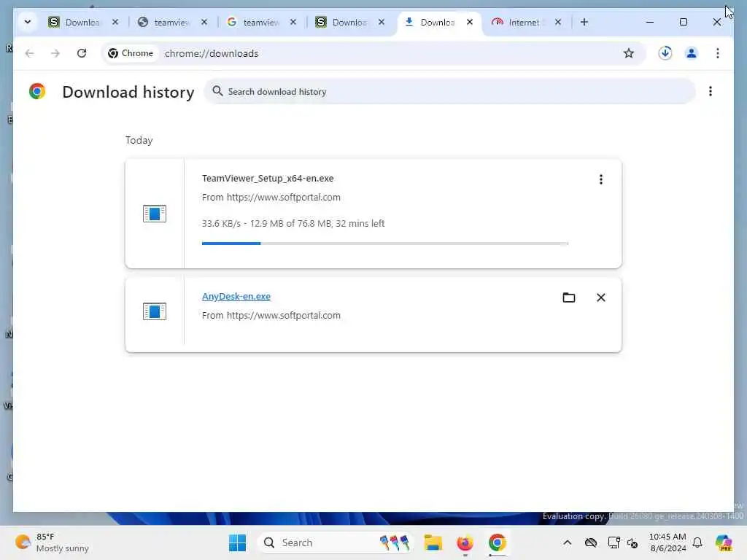Screen dimensions: 747x560
Task: Open File Explorer from the taskbar
Action: [x=433, y=542]
